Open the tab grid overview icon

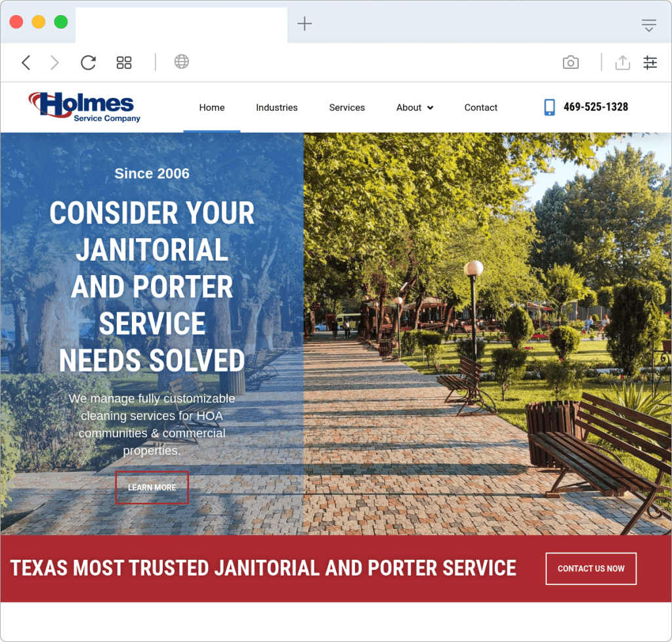tap(124, 62)
